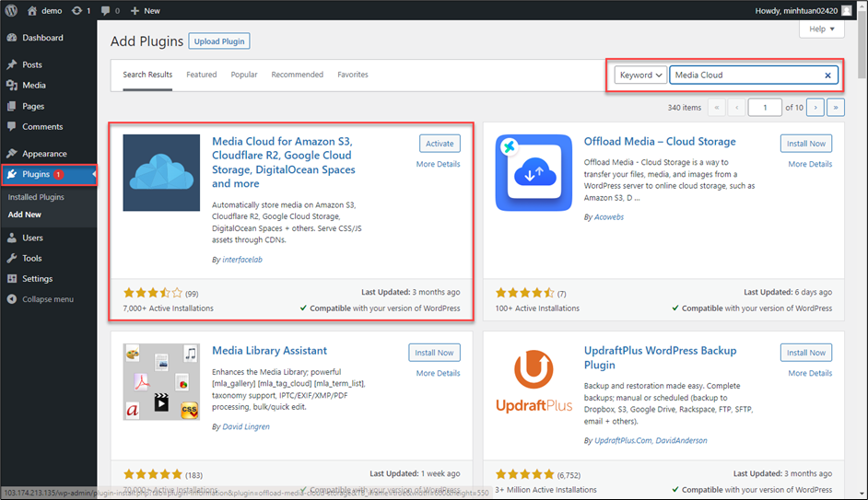Open Appearance in the sidebar menu
This screenshot has width=868, height=500.
point(44,154)
